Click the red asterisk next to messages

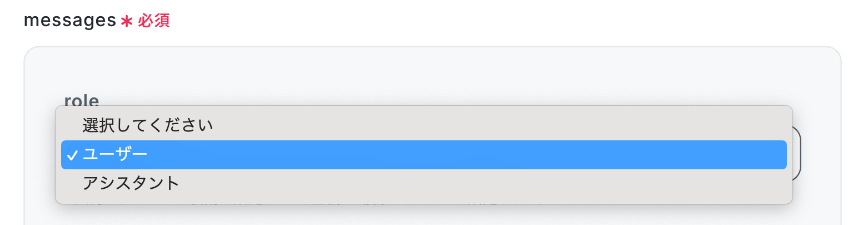click(127, 21)
